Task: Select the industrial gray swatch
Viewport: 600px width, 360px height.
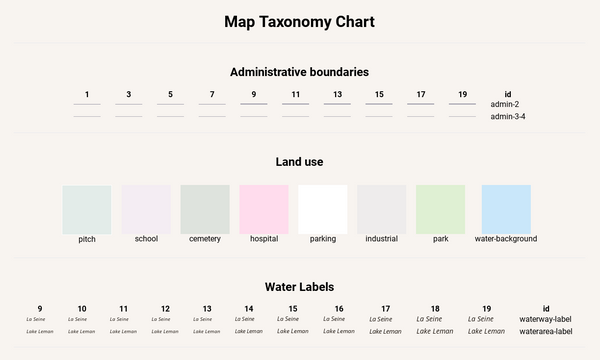Action: [382, 209]
